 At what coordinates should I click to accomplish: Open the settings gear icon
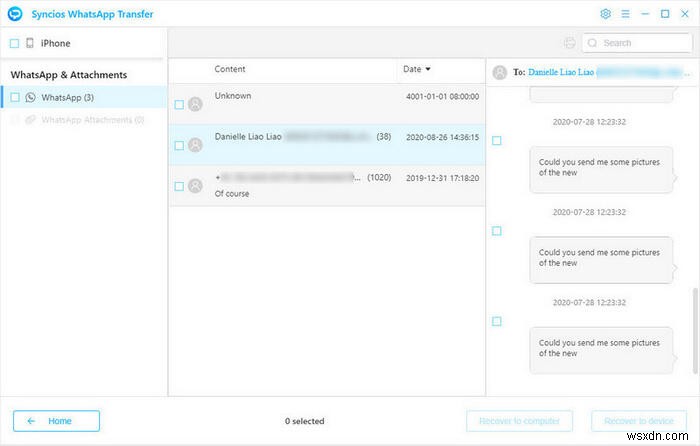pos(605,14)
